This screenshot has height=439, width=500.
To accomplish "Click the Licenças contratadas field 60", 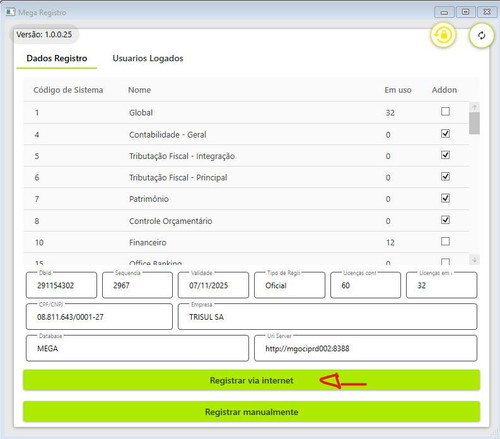I will [365, 285].
